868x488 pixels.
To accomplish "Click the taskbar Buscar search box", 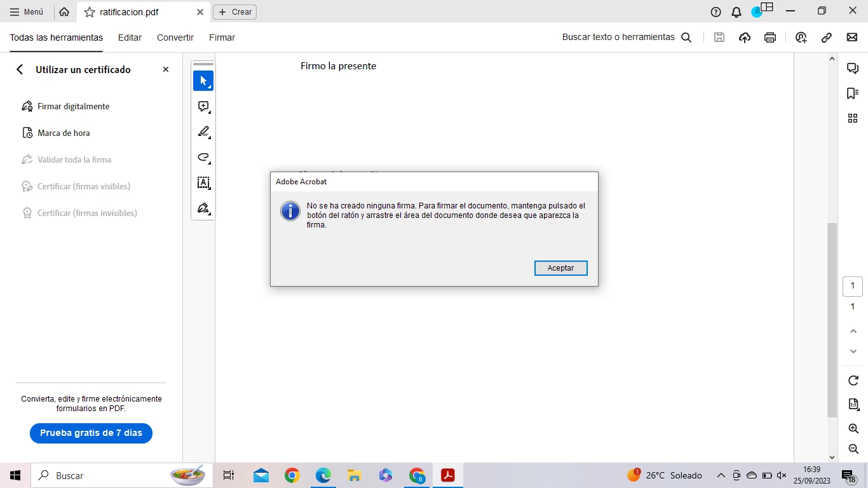I will pyautogui.click(x=122, y=475).
